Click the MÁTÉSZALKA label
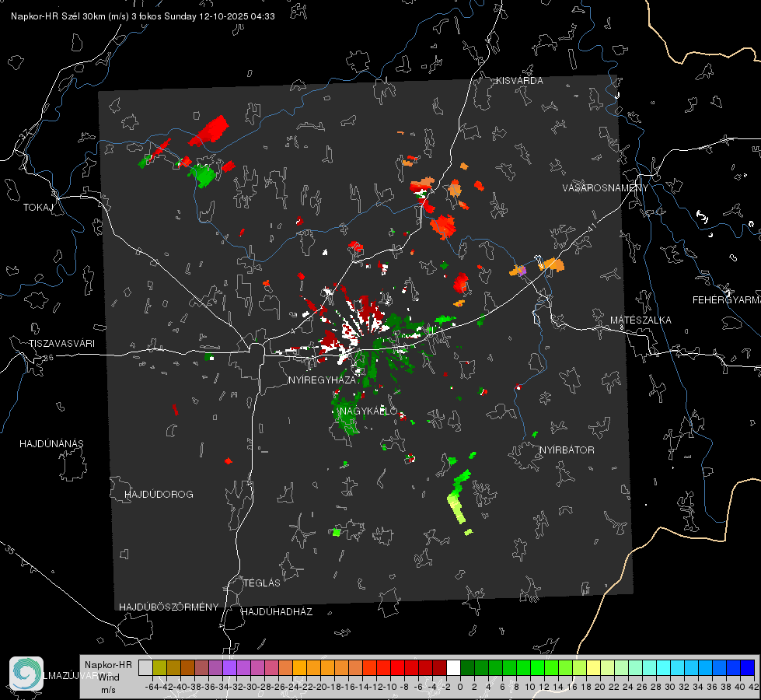This screenshot has width=761, height=700. pyautogui.click(x=641, y=320)
